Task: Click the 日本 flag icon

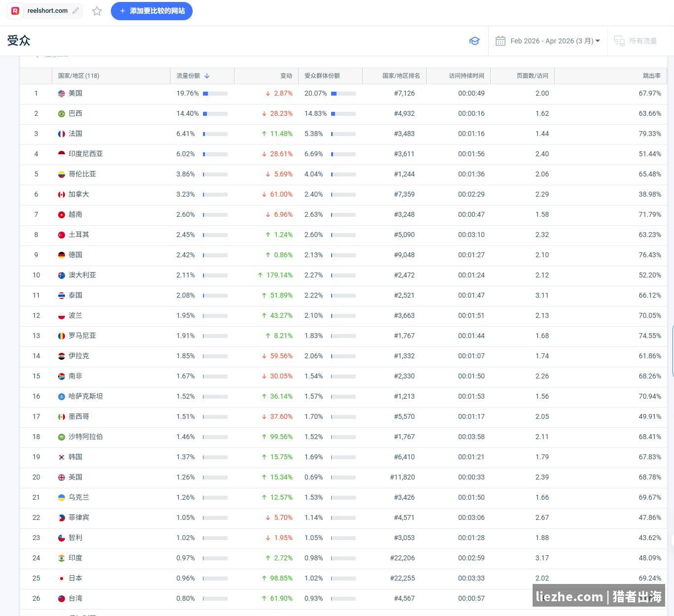Action: point(62,579)
